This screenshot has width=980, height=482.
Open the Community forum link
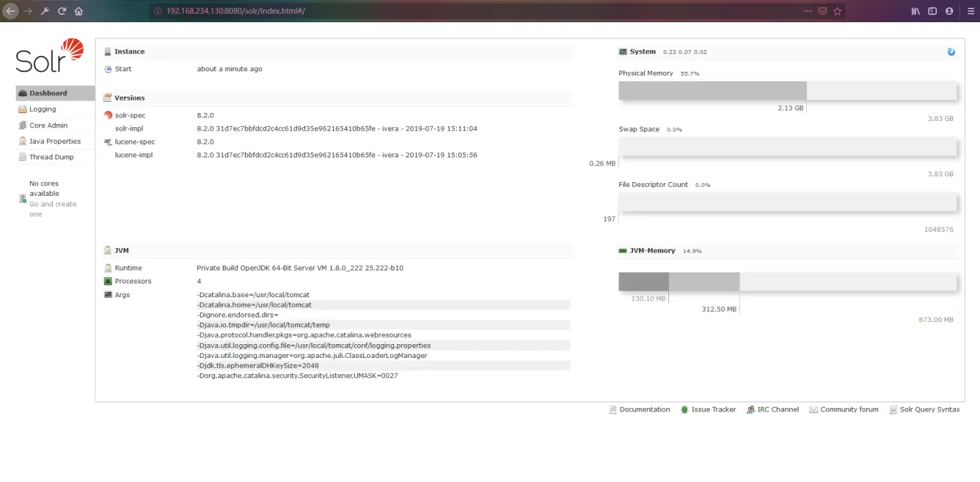[x=849, y=410]
